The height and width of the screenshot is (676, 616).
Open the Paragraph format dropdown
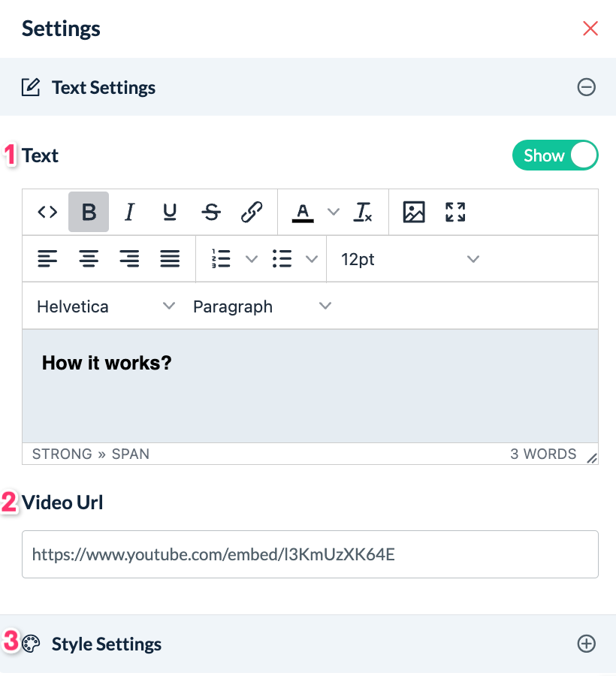[261, 306]
